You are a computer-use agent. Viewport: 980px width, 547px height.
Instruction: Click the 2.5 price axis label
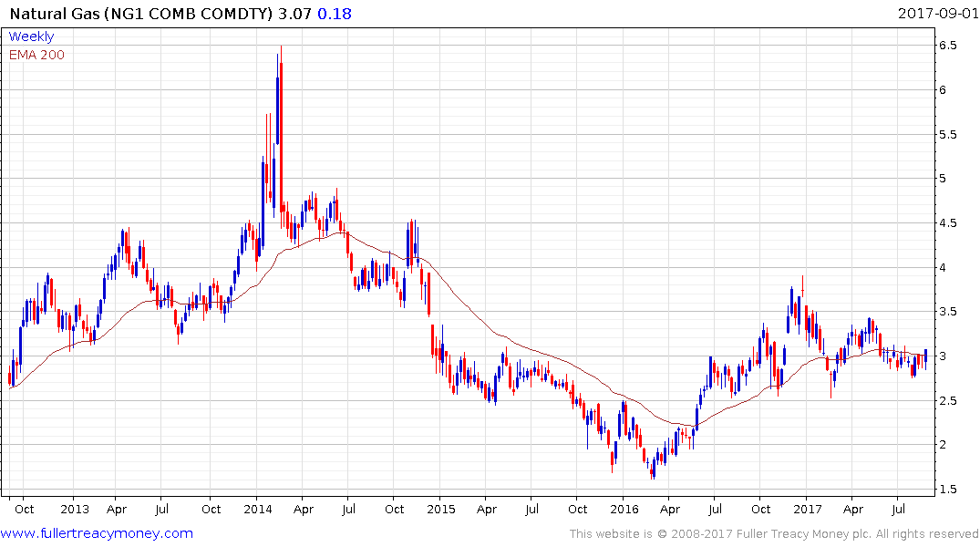(x=947, y=400)
